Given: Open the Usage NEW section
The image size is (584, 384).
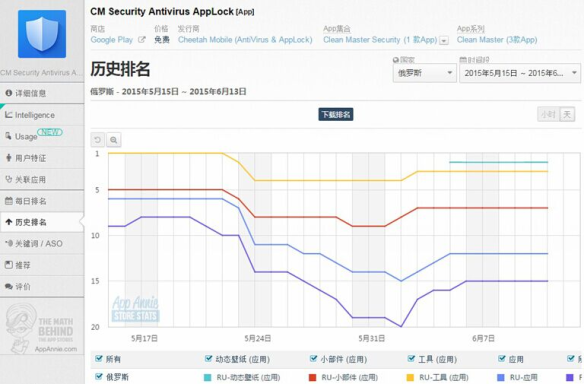Looking at the screenshot, I should click(42, 136).
